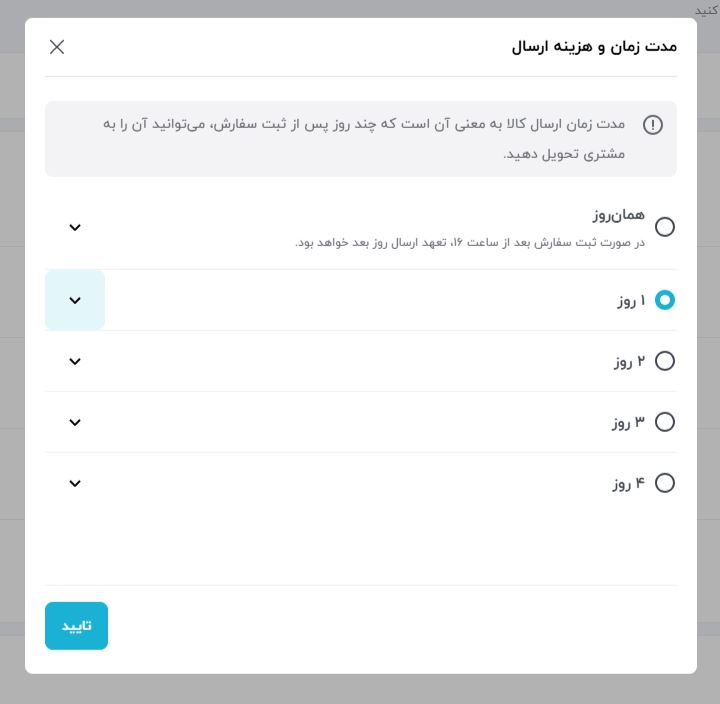Expand the ۴ روز row chevron

tap(75, 484)
